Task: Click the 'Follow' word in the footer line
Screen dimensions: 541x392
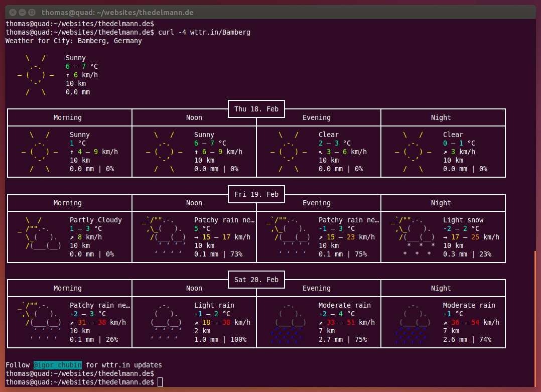Action: pos(18,365)
